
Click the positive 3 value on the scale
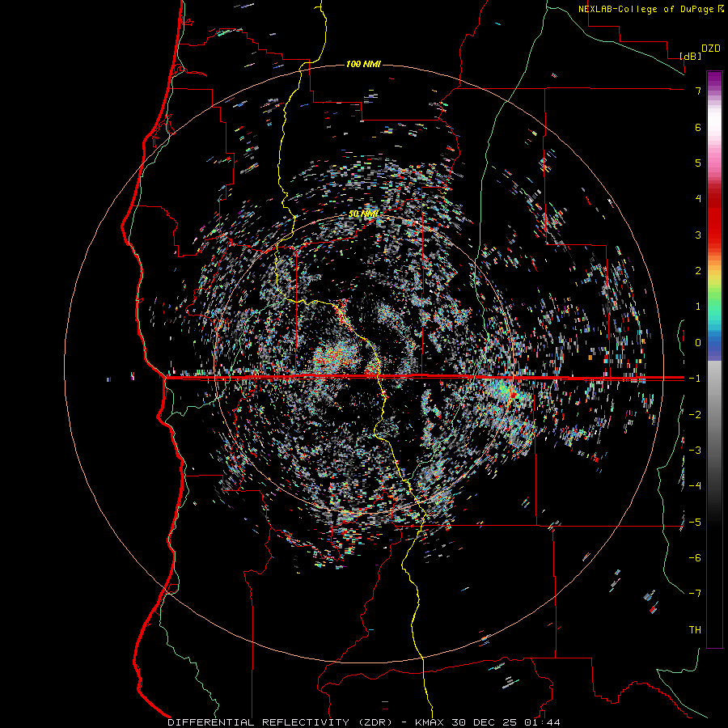click(x=698, y=235)
